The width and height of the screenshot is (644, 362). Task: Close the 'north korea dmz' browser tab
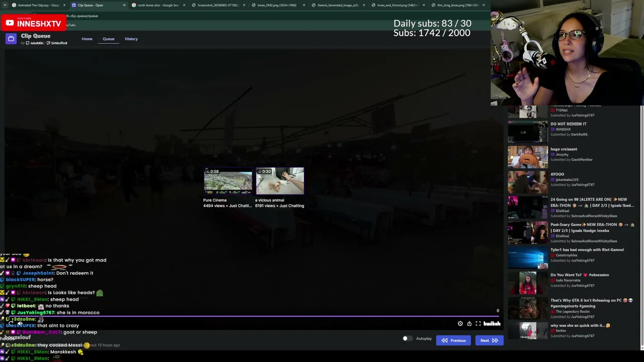(184, 5)
